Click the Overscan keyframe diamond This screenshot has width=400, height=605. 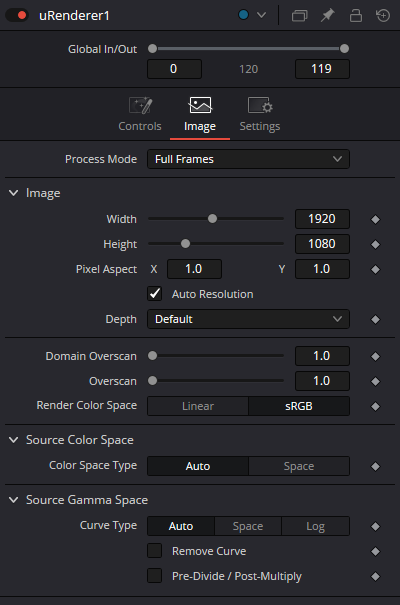point(375,382)
